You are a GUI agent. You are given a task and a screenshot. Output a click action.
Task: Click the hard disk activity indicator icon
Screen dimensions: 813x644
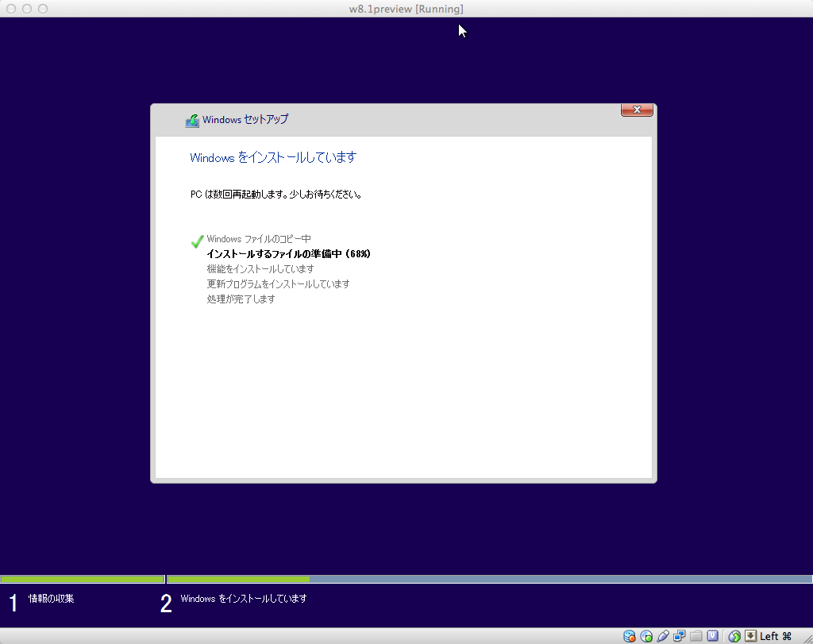click(630, 636)
